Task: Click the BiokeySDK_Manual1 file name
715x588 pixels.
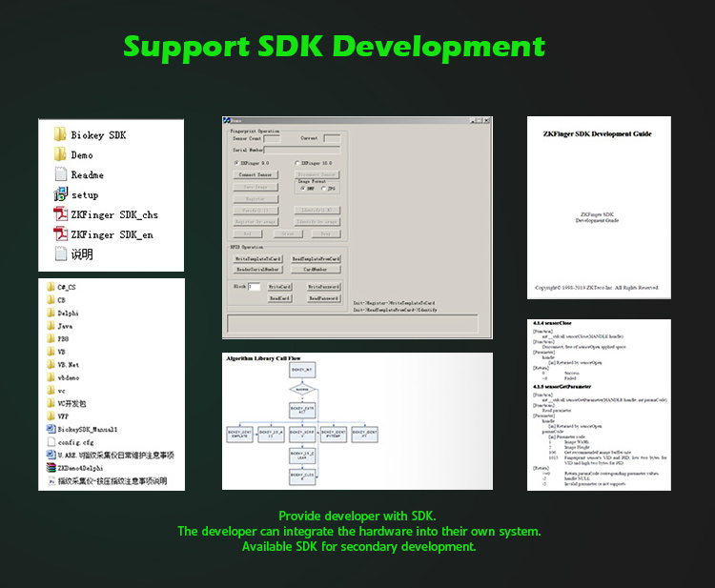Action: click(x=88, y=430)
